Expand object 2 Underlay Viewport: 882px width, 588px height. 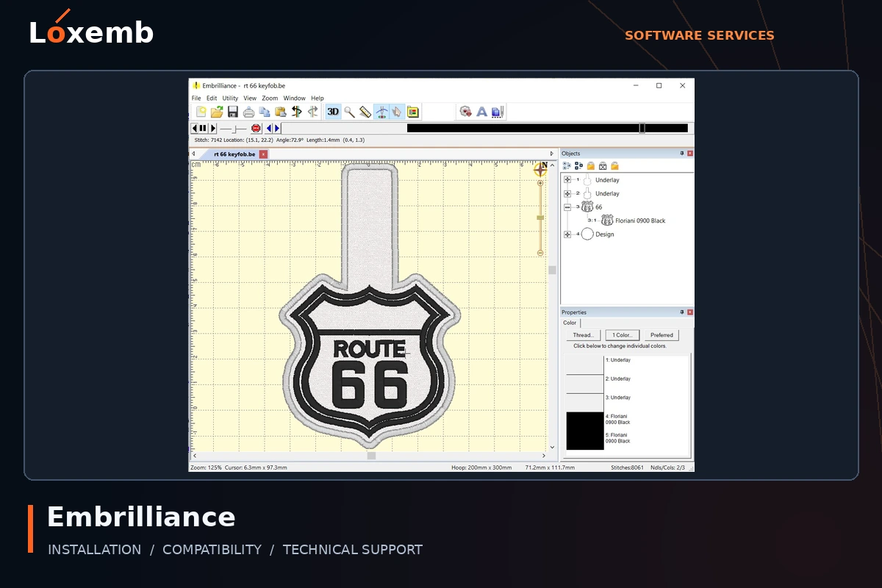click(567, 193)
